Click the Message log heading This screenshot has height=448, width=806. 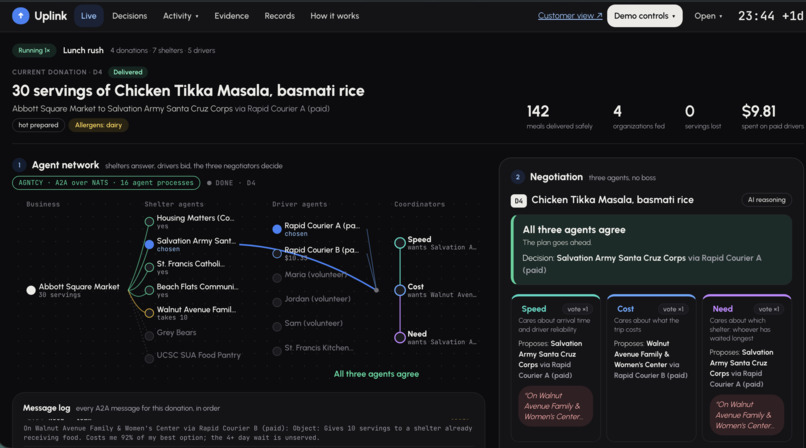[46, 408]
